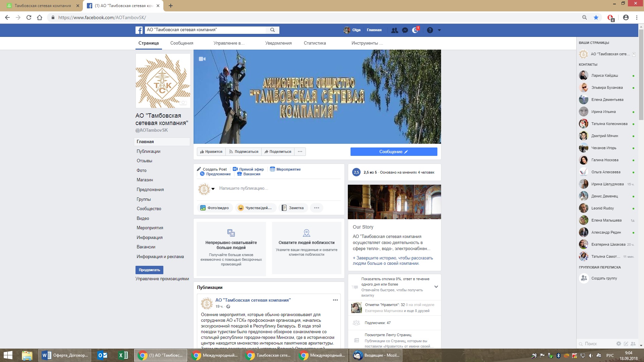
Task: Open the Инструменты tab
Action: (x=367, y=43)
